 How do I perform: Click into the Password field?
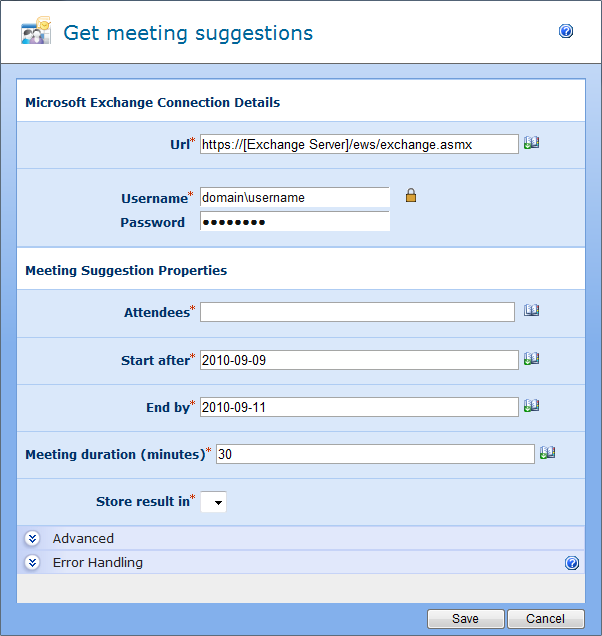coord(295,221)
